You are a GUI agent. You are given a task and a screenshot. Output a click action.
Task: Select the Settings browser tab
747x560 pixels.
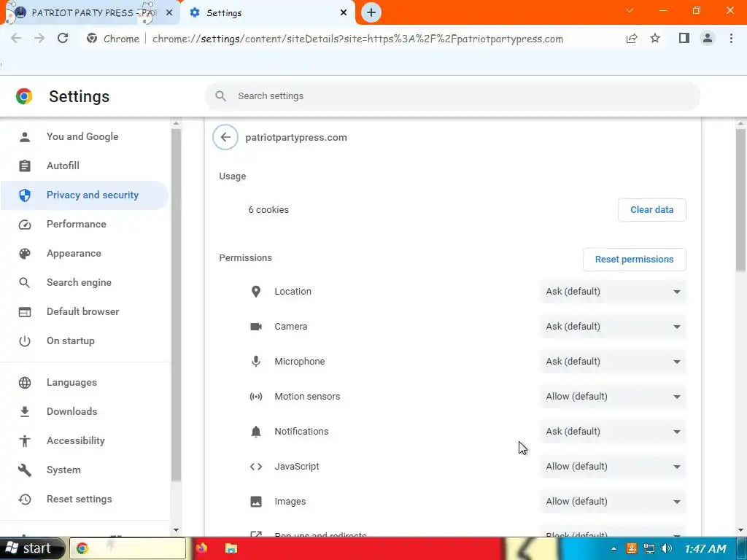coord(267,13)
